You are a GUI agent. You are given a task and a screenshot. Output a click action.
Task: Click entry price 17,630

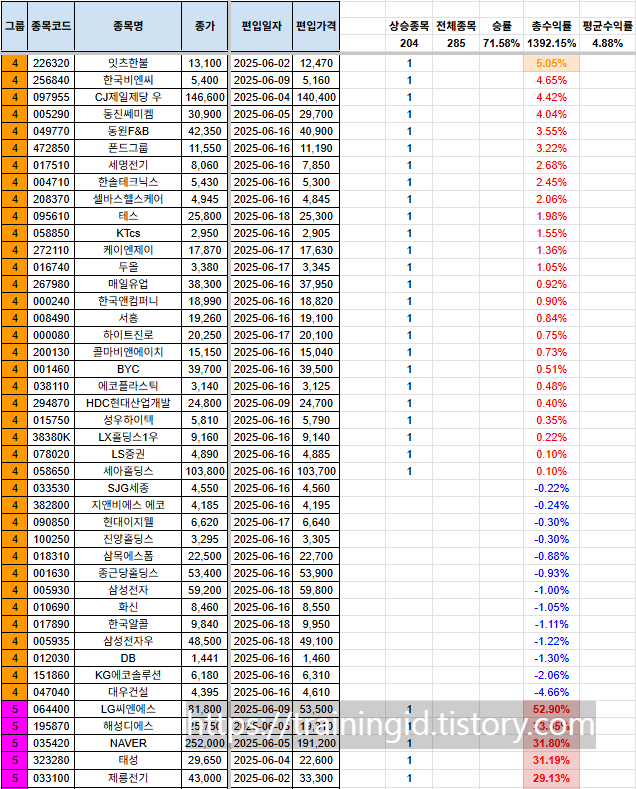click(316, 251)
